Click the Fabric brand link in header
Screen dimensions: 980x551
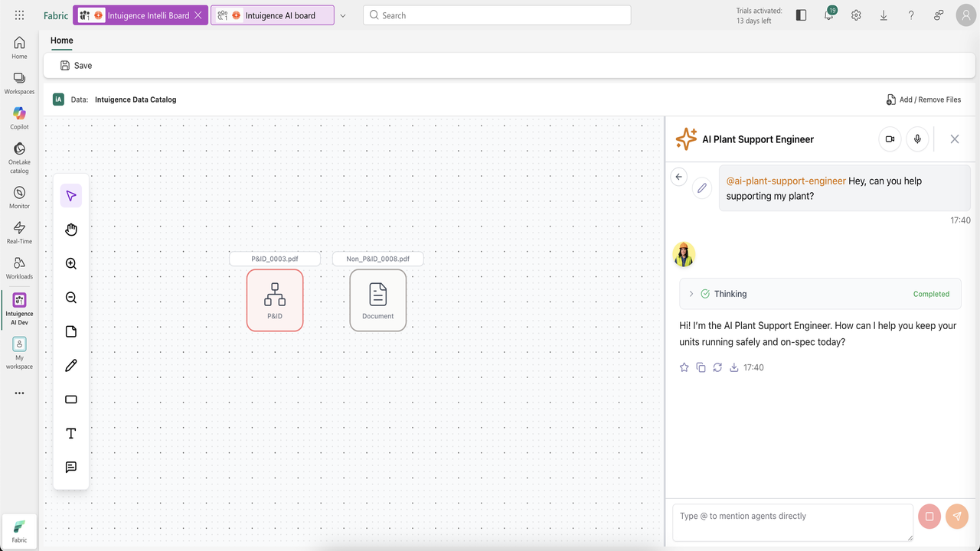[56, 15]
